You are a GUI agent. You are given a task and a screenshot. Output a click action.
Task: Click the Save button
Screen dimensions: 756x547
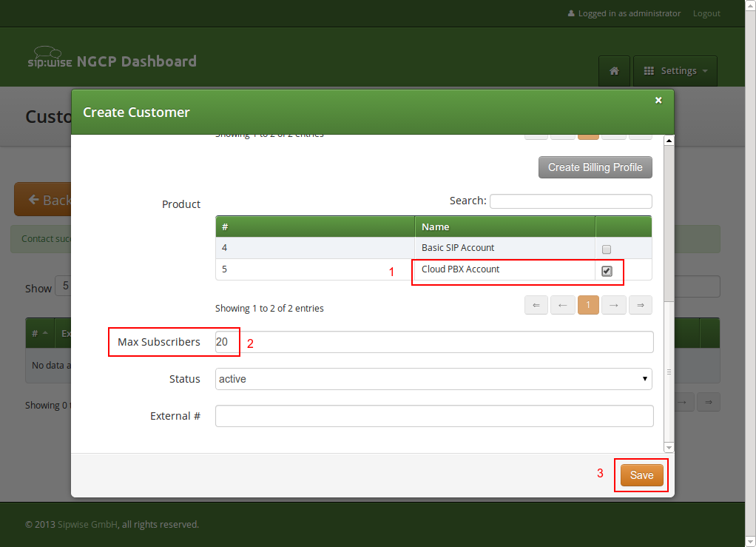[641, 475]
